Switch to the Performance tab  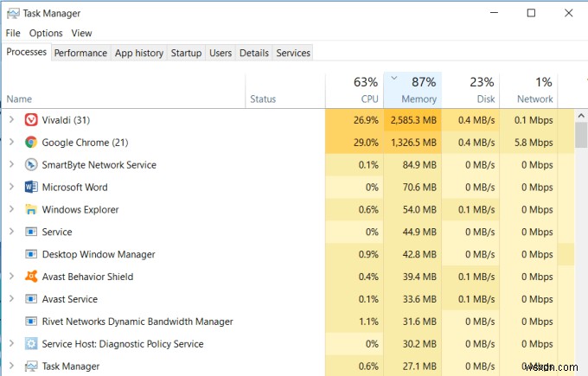(x=80, y=53)
